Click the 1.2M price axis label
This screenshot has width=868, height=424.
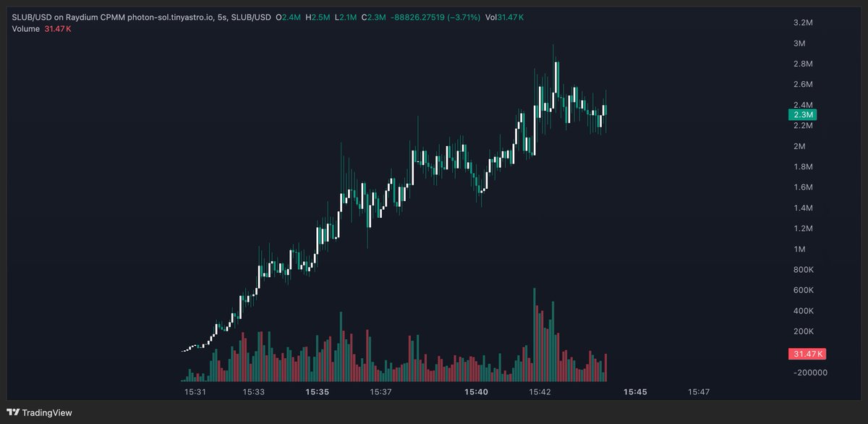(804, 229)
